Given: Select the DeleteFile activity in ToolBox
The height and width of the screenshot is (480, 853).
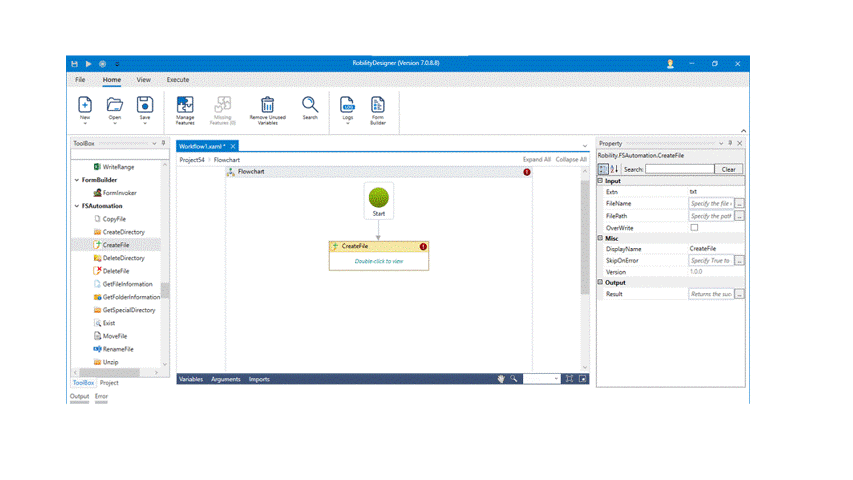Looking at the screenshot, I should coord(115,271).
